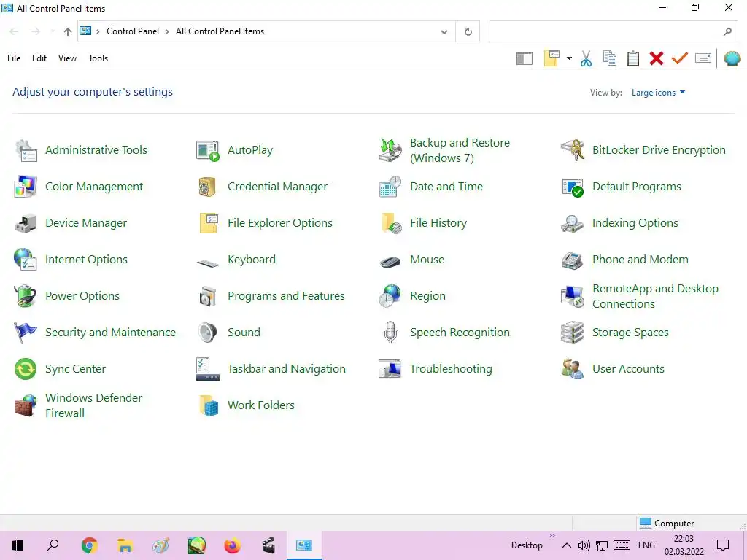Open the Phone and Modem icon
The height and width of the screenshot is (560, 747).
[573, 260]
